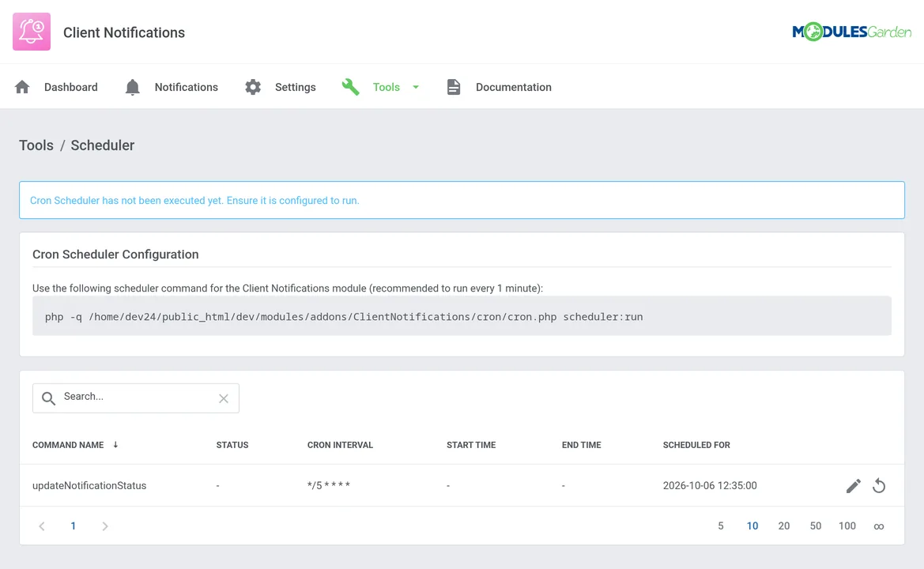The width and height of the screenshot is (924, 569).
Task: Clear the search field with the X
Action: coord(224,399)
